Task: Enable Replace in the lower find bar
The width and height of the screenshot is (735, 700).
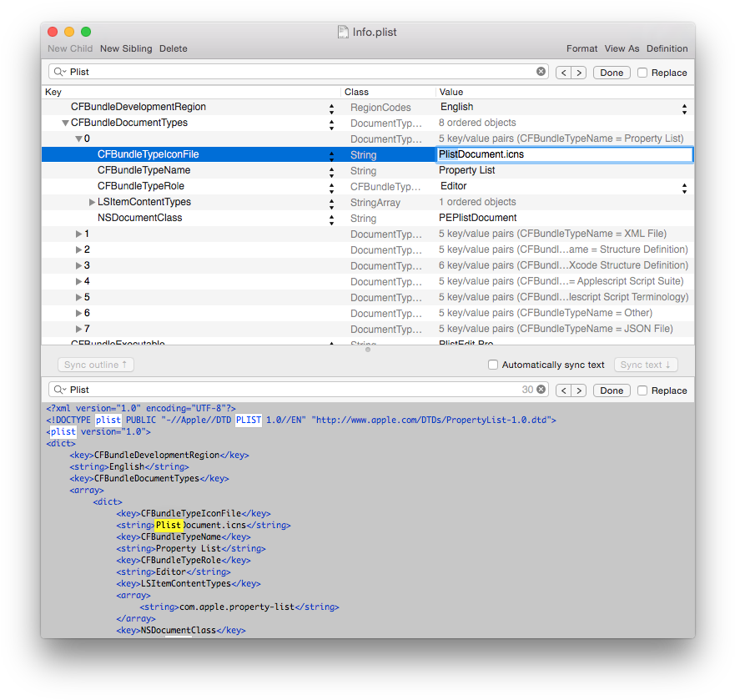Action: (642, 390)
